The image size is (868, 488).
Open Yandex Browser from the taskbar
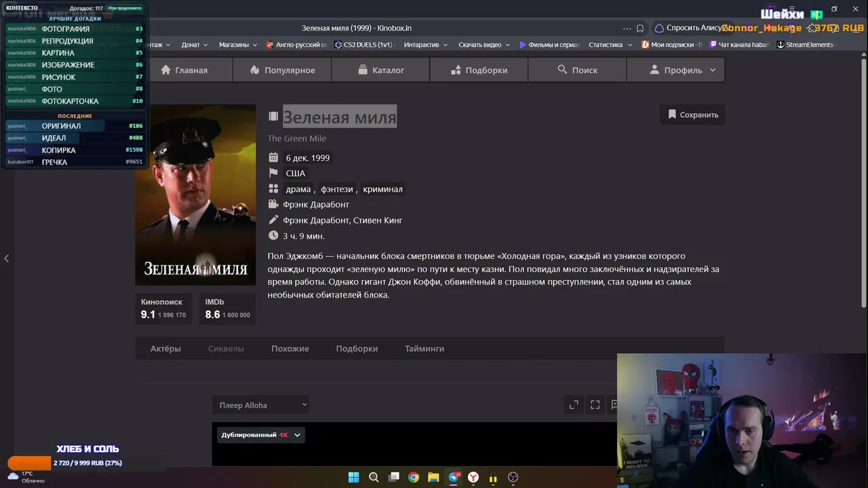coord(473,477)
